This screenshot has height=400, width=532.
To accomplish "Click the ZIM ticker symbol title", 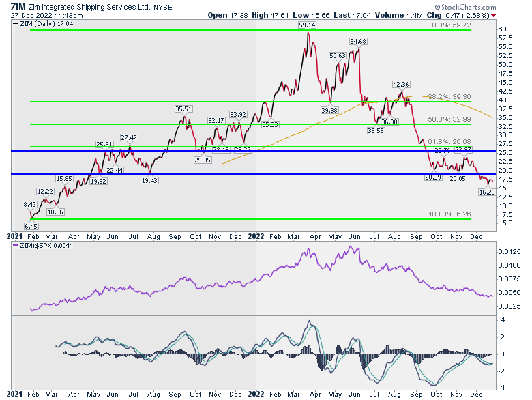I will [18, 7].
